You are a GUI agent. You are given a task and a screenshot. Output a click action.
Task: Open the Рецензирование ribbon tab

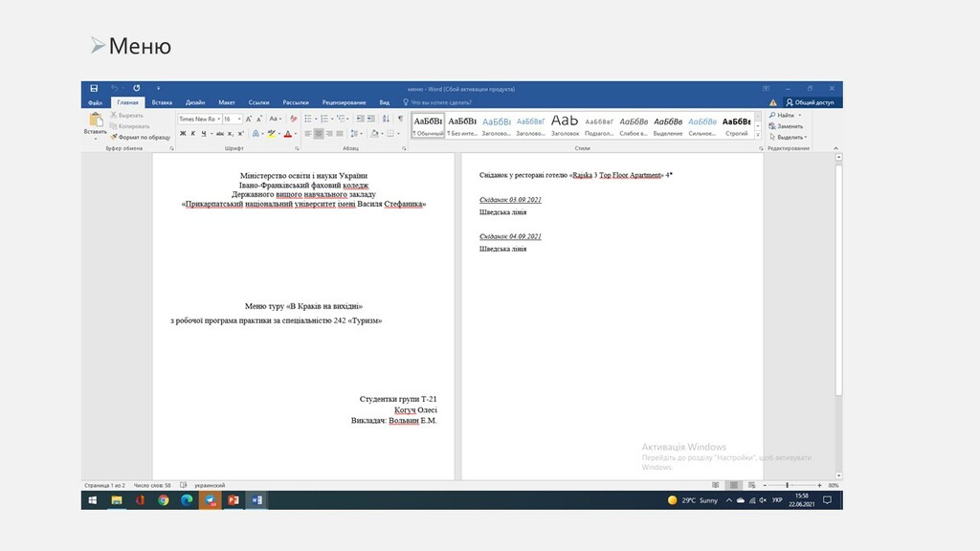click(x=344, y=102)
